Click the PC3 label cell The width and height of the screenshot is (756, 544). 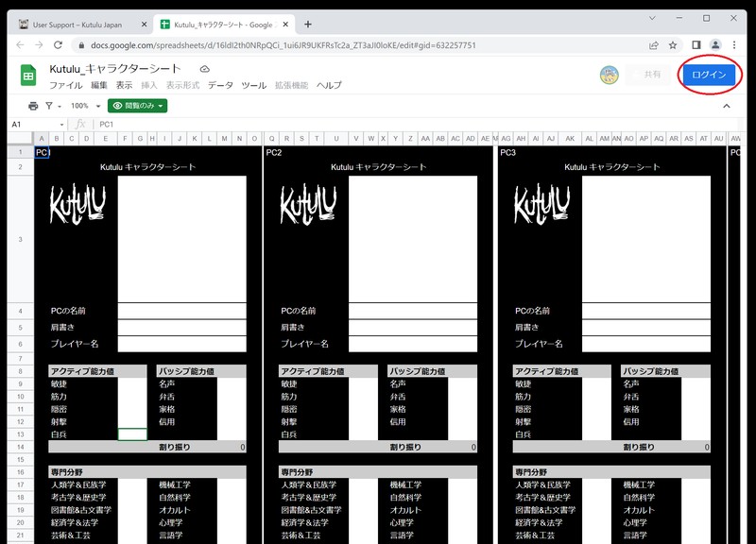pyautogui.click(x=507, y=152)
